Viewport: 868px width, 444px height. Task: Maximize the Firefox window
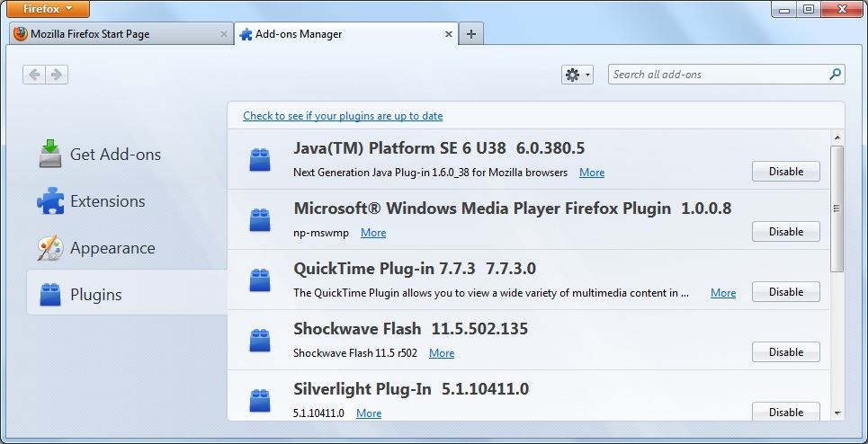(x=809, y=9)
